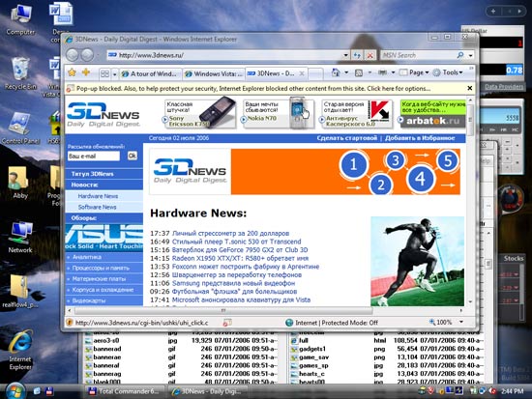Click the red Stop loading button

coord(370,55)
